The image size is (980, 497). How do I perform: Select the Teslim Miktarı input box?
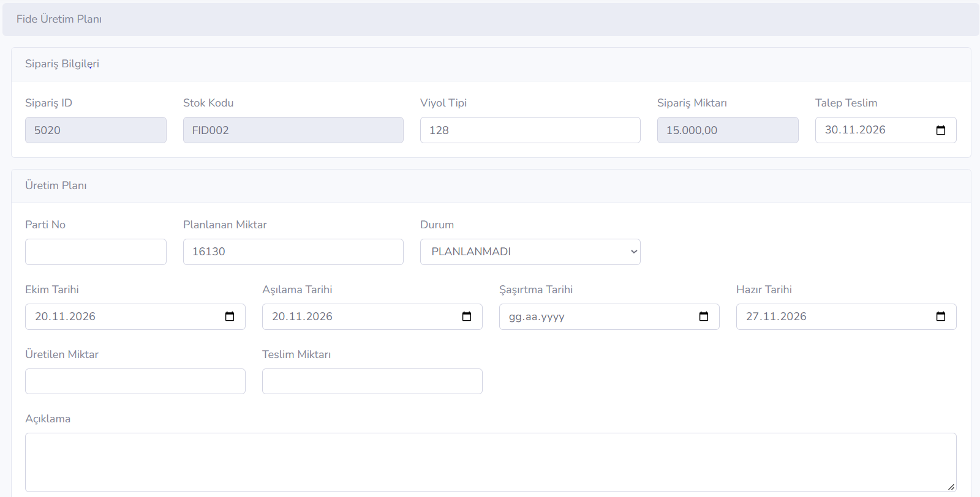pos(372,381)
